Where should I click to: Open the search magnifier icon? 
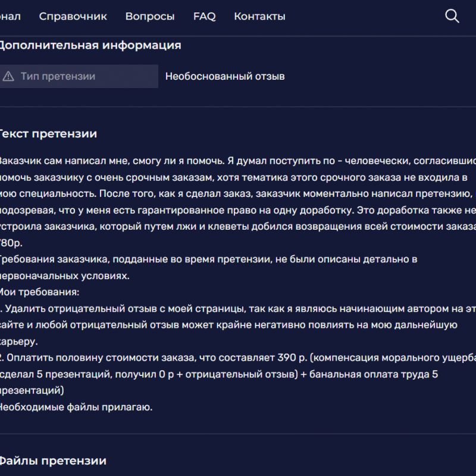tap(452, 16)
